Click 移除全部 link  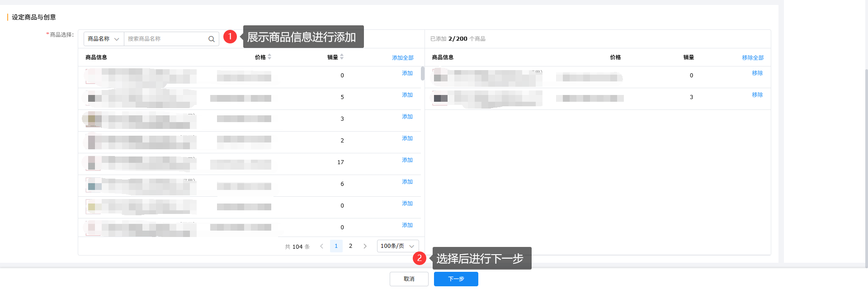click(753, 57)
